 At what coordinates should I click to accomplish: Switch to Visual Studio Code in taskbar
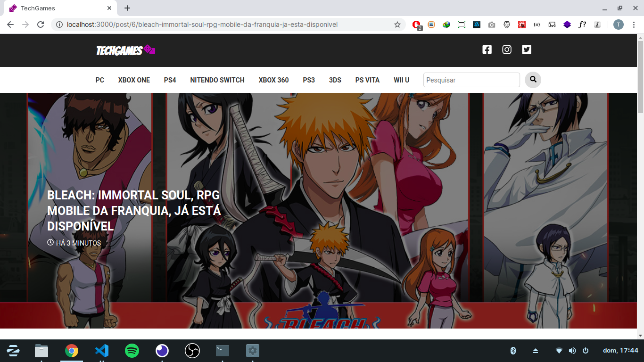point(102,351)
